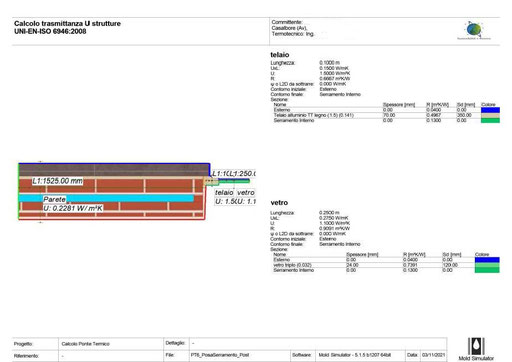Screen dimensions: 512x362
Task: Click telaio thickness cell '70.00'
Action: [x=389, y=115]
